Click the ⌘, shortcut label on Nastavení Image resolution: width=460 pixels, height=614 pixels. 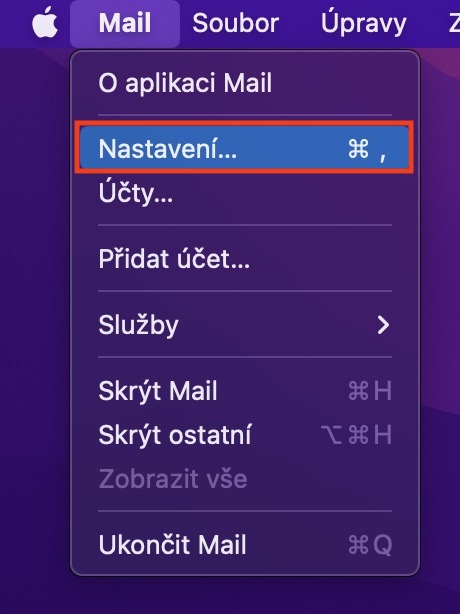coord(367,150)
